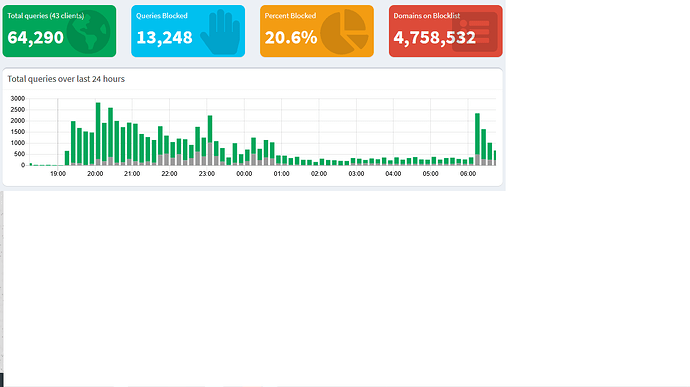
Task: Click the 'Total queries (43 clients)' label
Action: pyautogui.click(x=46, y=16)
